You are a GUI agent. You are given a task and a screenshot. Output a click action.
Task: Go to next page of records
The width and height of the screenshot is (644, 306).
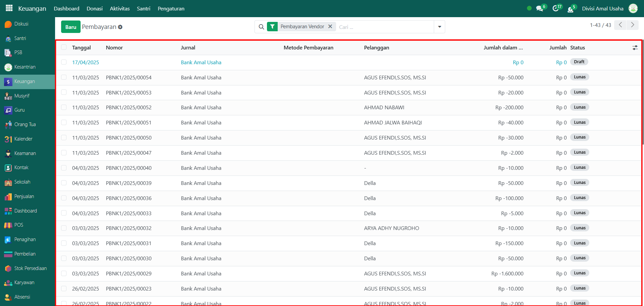(632, 25)
